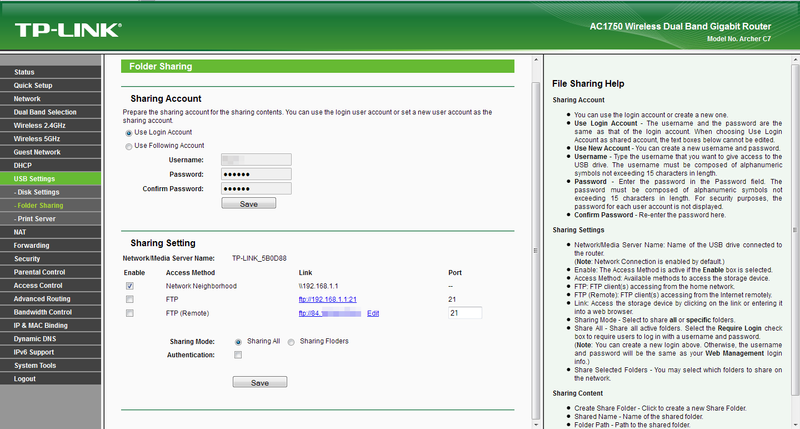Open Dual Band Selection
Image resolution: width=800 pixels, height=429 pixels.
(51, 112)
